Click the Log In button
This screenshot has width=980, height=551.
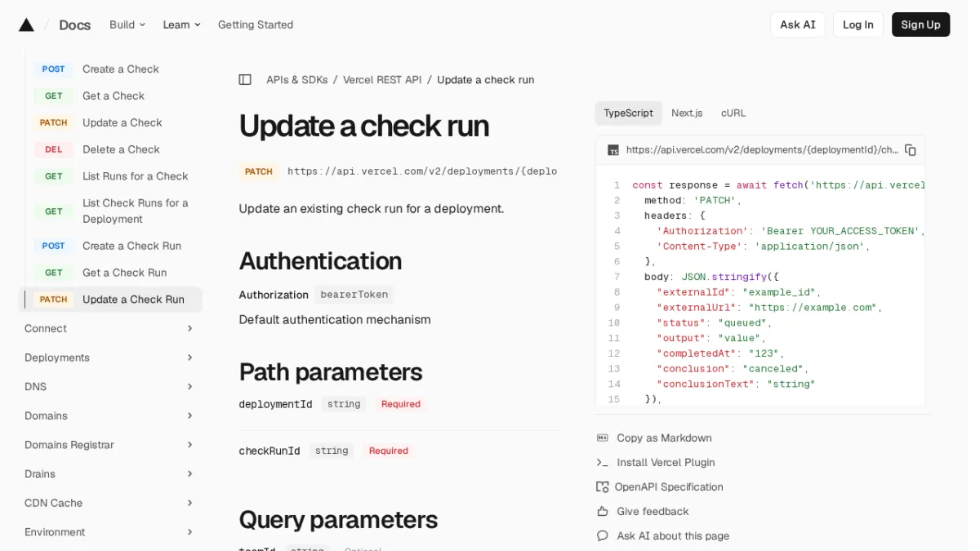tap(858, 24)
